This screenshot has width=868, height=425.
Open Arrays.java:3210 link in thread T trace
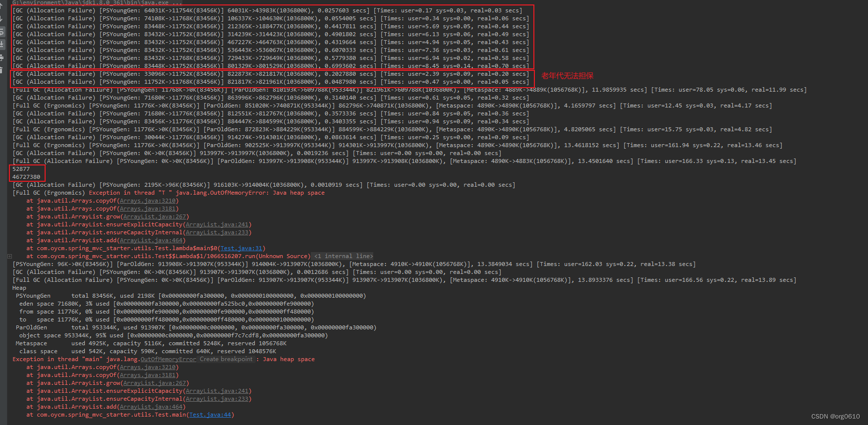[x=148, y=201]
